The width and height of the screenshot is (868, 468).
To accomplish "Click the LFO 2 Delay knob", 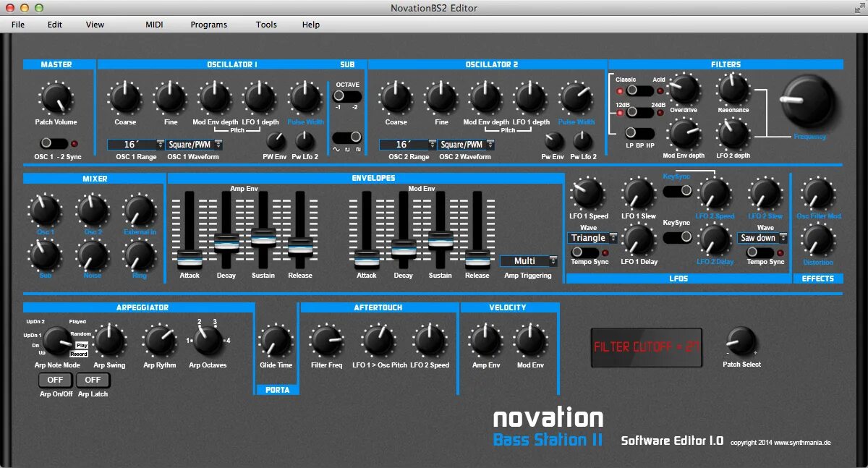I will pos(715,240).
